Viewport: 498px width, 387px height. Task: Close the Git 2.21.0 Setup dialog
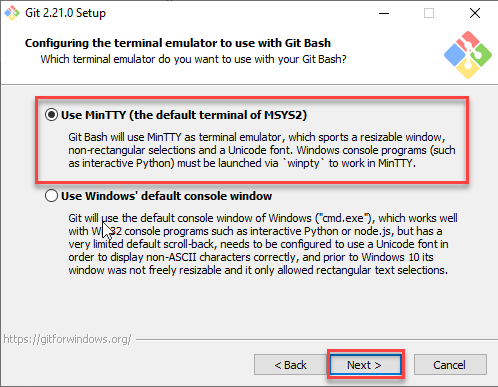coord(475,13)
